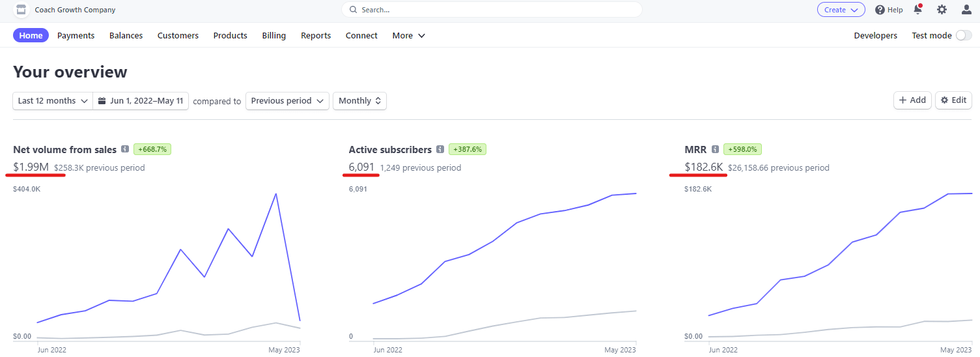Click the Add widget button
This screenshot has width=980, height=357.
pyautogui.click(x=912, y=100)
